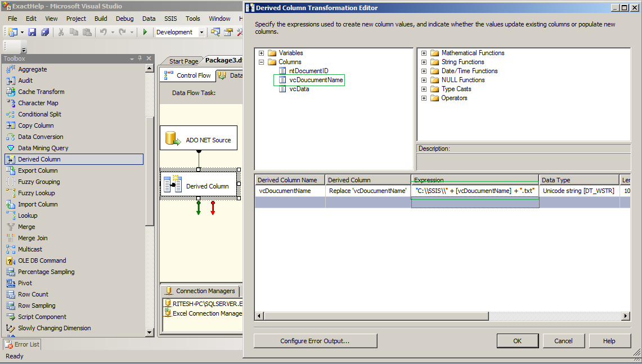Collapse the Columns folder
The image size is (642, 364).
[261, 62]
